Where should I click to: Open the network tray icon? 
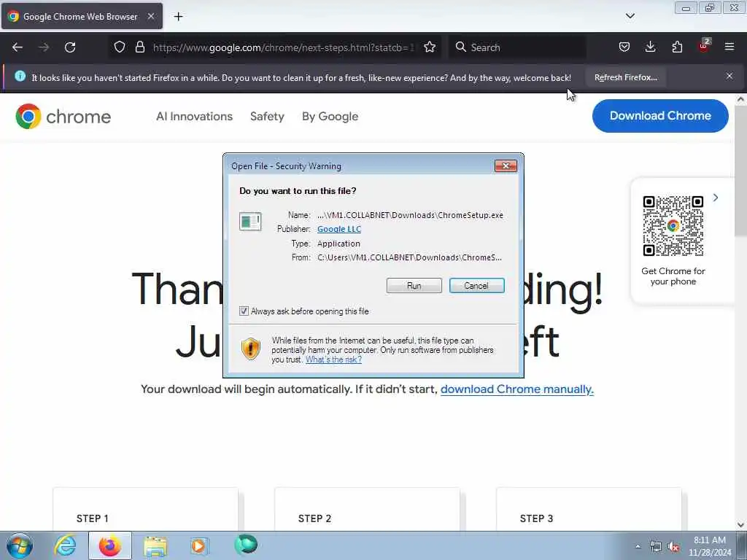656,547
